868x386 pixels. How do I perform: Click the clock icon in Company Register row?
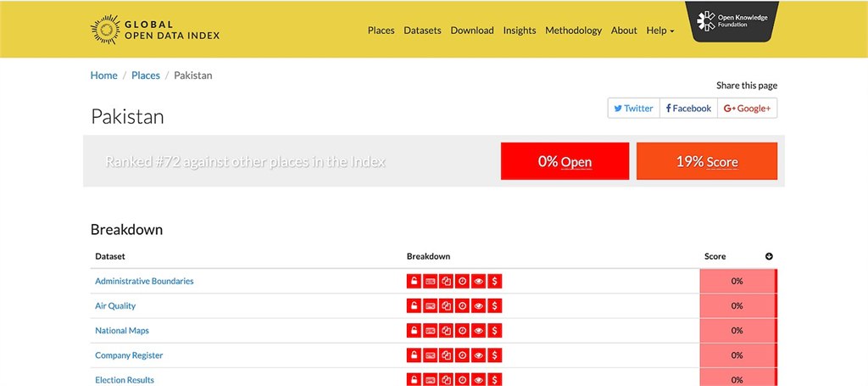tap(462, 355)
